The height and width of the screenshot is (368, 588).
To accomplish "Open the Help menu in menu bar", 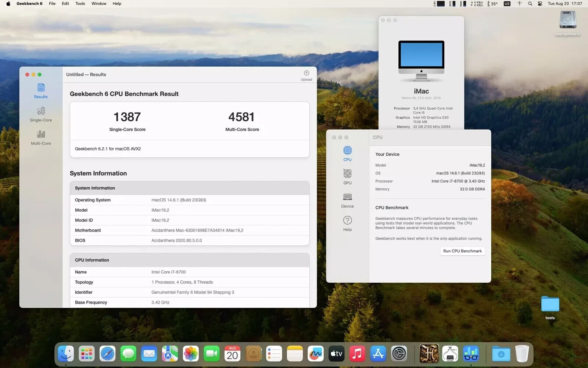I will pos(117,4).
